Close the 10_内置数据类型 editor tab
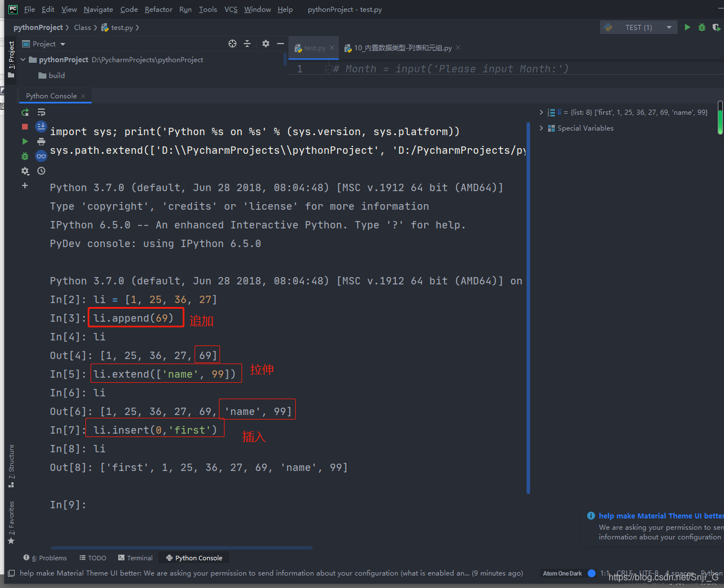The height and width of the screenshot is (588, 724). [x=458, y=48]
